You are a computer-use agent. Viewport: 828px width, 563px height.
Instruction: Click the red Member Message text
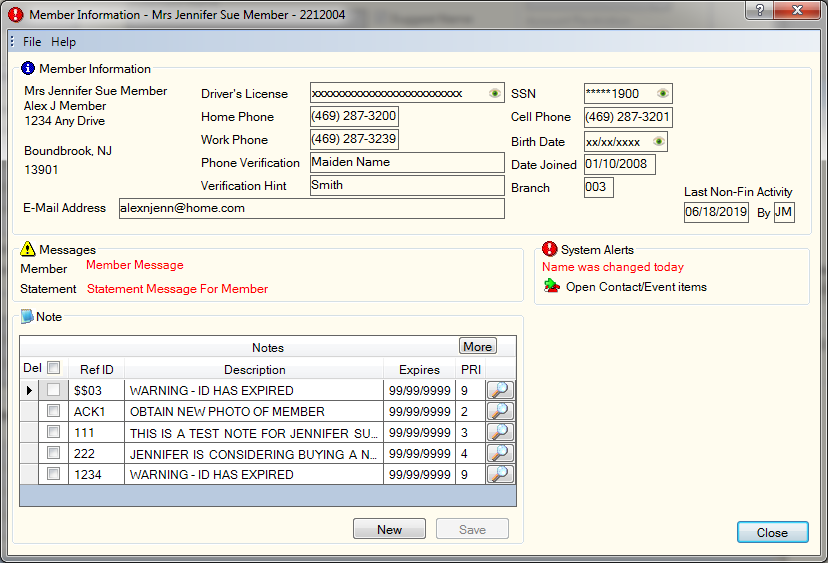pos(135,265)
